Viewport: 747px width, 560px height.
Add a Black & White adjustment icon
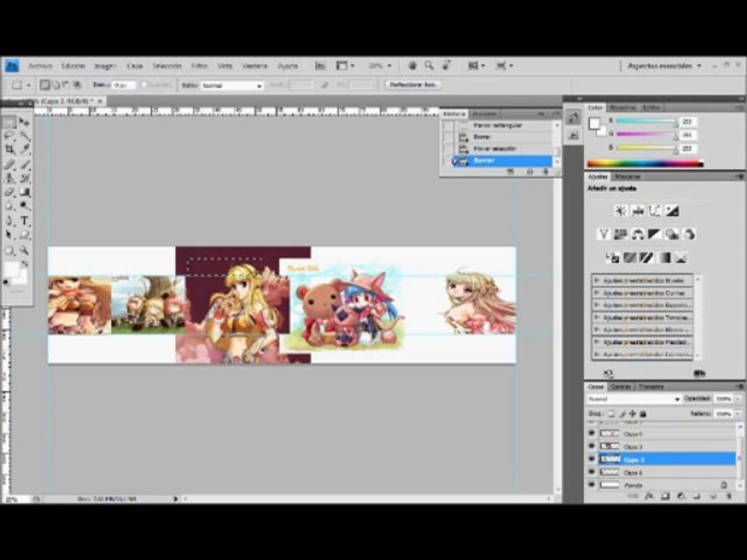click(x=654, y=234)
